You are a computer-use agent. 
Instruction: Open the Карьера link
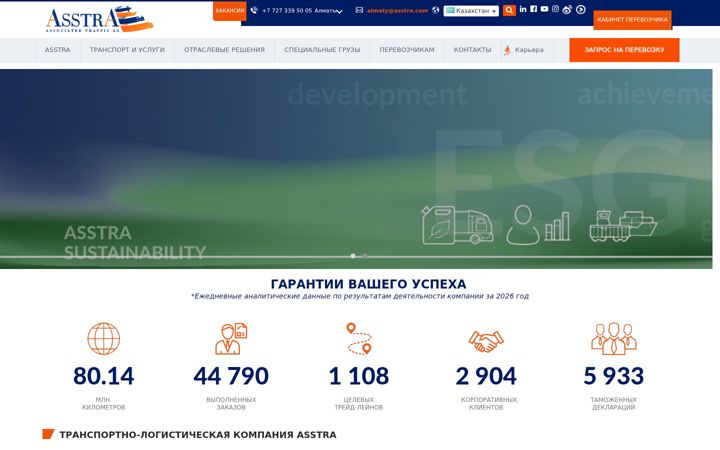(x=529, y=50)
